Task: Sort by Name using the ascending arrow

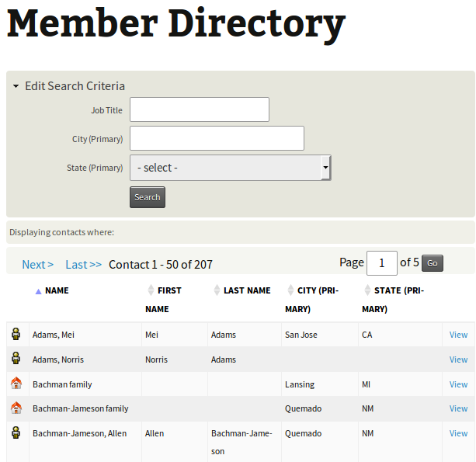Action: pos(38,291)
